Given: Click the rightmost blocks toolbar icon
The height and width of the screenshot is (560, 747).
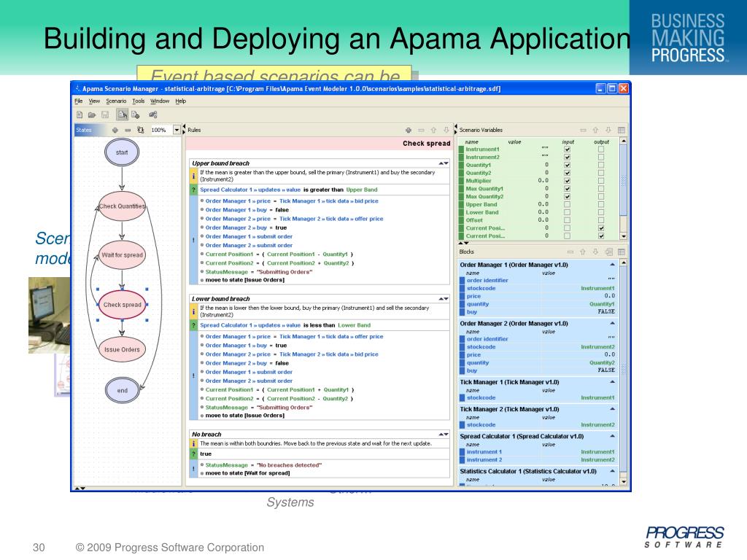Looking at the screenshot, I should (153, 114).
